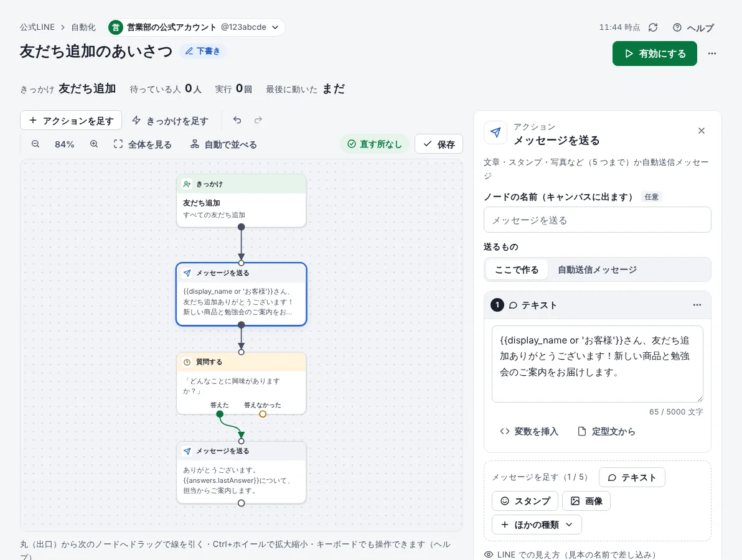Click the zoom in magnifier icon

coord(94,144)
